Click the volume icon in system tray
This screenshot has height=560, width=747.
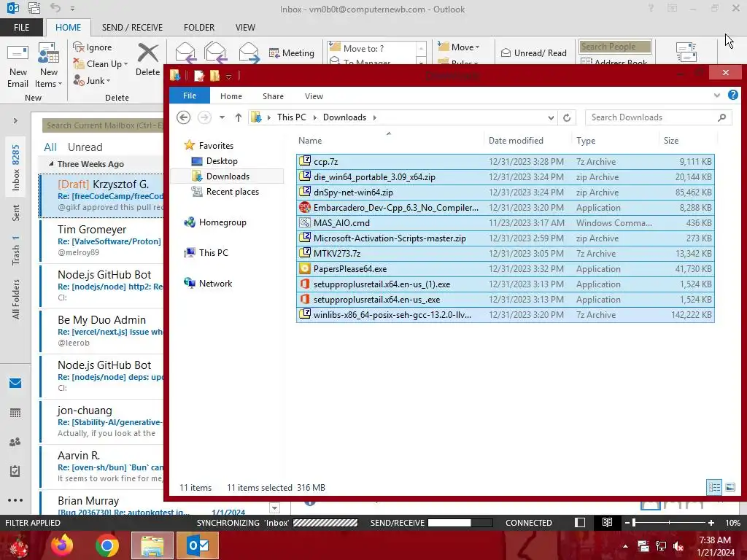(x=678, y=546)
